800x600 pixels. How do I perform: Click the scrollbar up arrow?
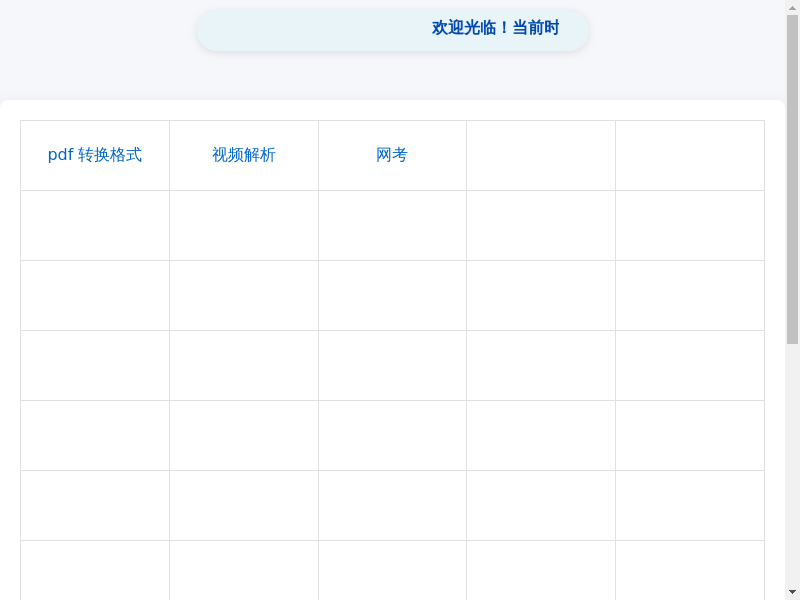click(792, 7)
